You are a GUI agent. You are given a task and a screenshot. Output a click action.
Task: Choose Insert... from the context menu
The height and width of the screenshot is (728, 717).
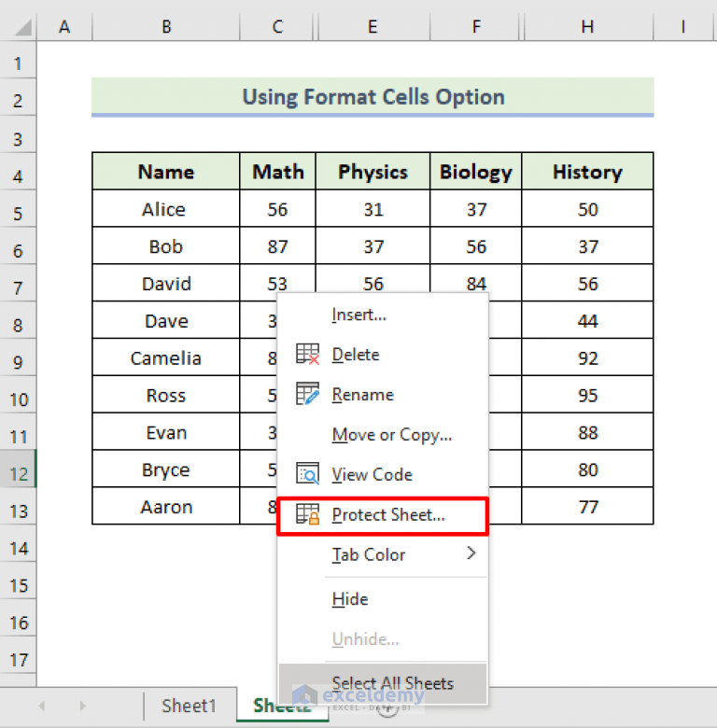tap(383, 315)
